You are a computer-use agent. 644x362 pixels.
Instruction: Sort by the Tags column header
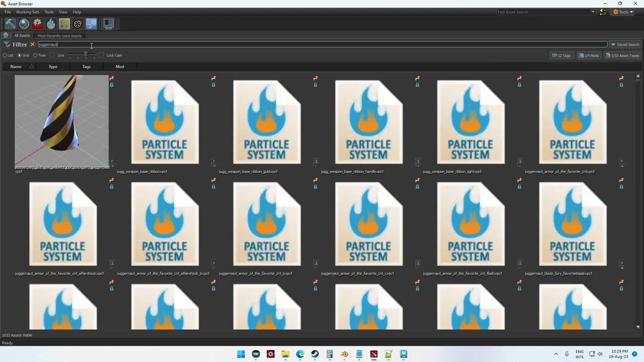click(x=87, y=66)
